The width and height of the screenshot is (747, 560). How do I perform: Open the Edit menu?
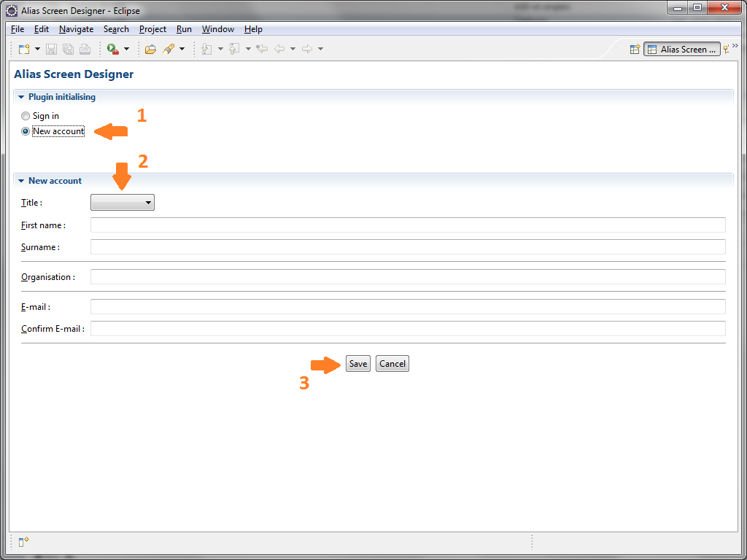coord(42,29)
